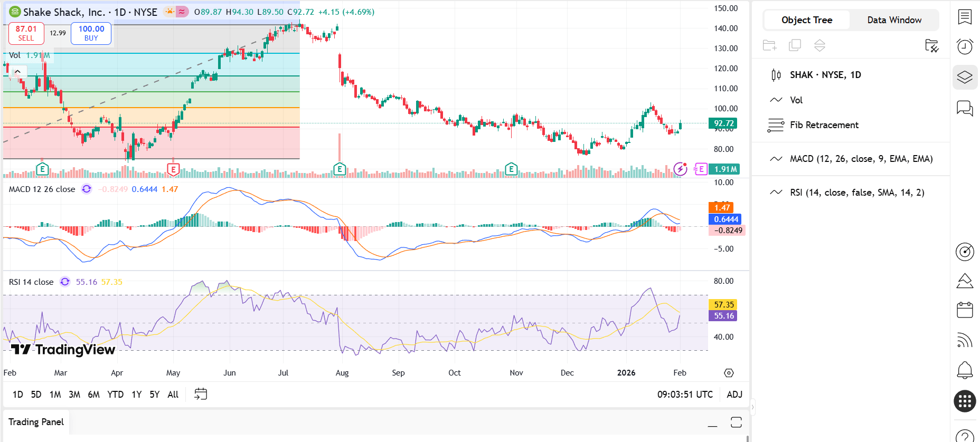
Task: Set range to 5Y
Action: tap(154, 395)
